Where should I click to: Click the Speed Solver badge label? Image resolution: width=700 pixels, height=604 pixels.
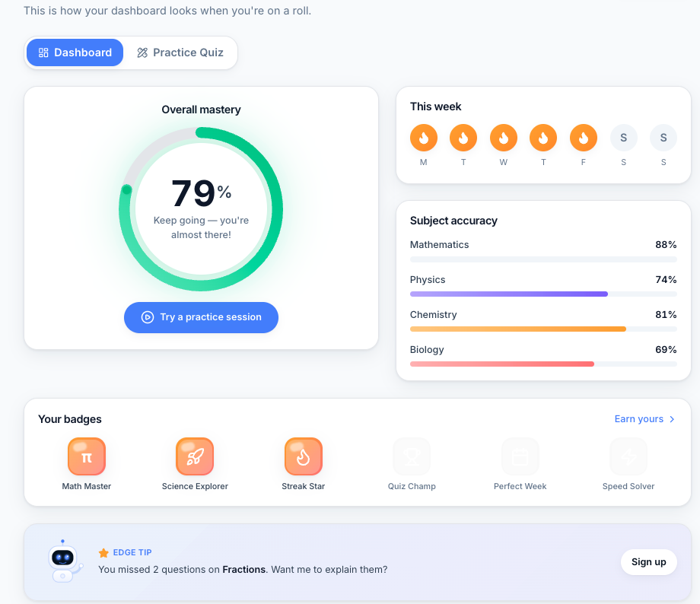(628, 486)
